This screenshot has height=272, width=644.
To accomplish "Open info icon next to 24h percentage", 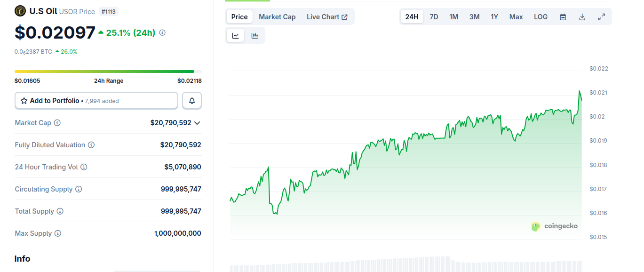I will tap(162, 32).
